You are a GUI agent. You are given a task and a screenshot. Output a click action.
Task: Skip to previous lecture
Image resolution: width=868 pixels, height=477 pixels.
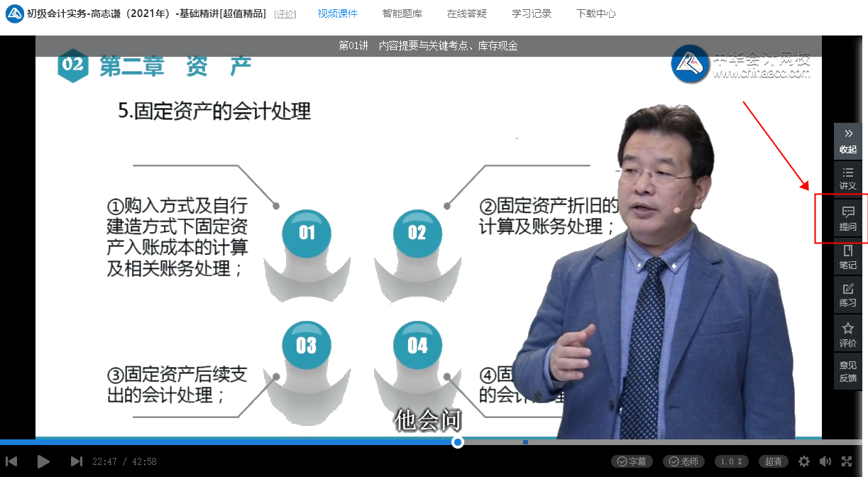[11, 461]
